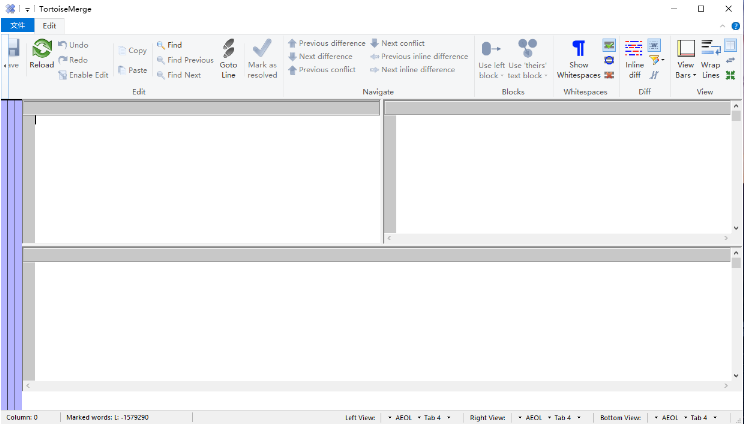Viewport: 744px width, 424px height.
Task: Click the blue help question mark icon
Action: (735, 26)
